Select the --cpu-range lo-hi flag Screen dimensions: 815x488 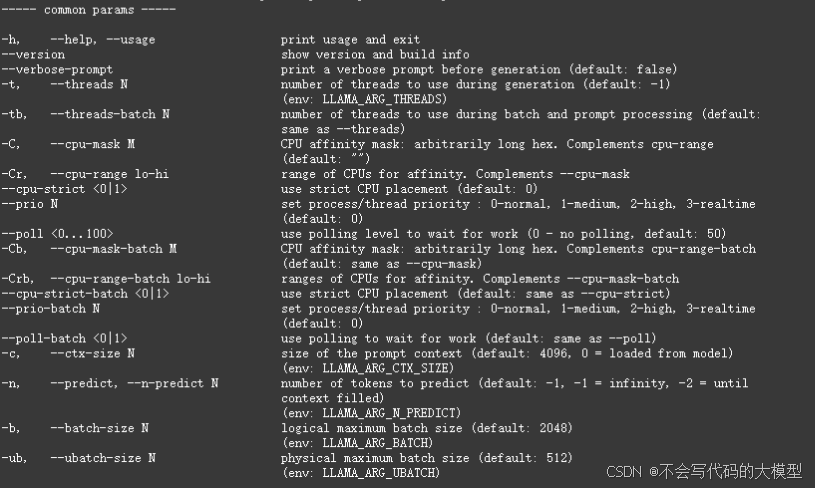110,174
